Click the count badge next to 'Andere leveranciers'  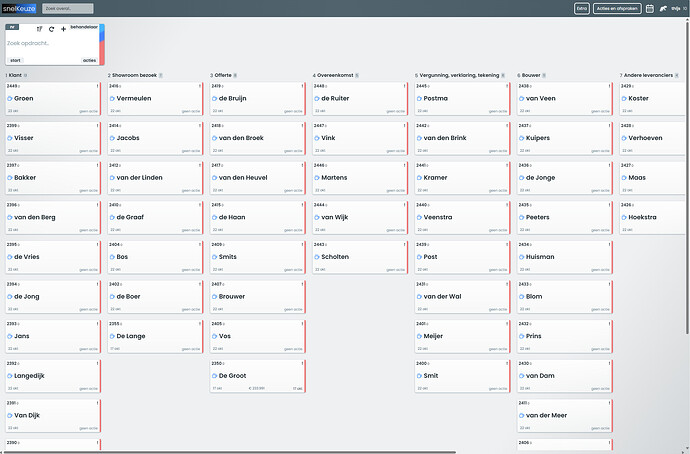tap(677, 75)
